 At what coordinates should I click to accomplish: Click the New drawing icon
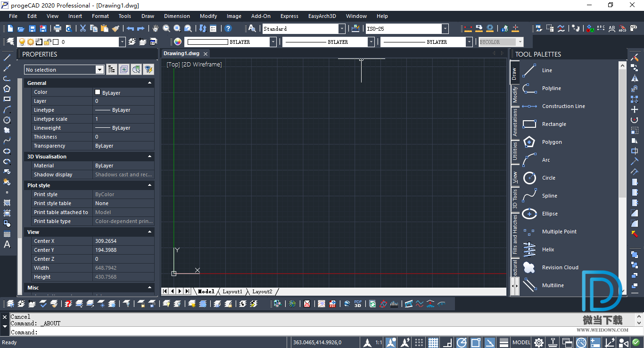click(10, 28)
